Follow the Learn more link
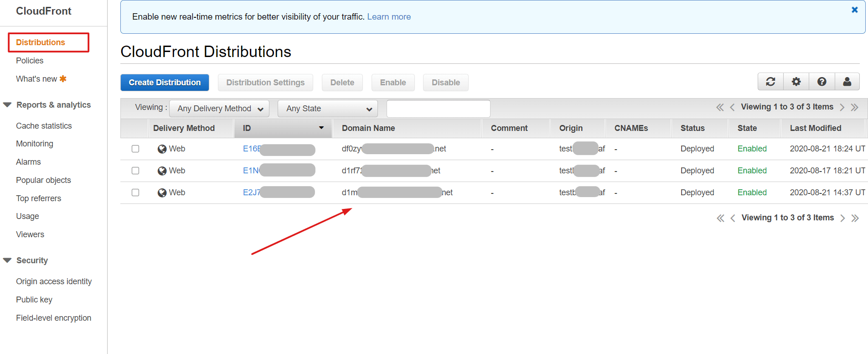The image size is (868, 354). coord(389,17)
